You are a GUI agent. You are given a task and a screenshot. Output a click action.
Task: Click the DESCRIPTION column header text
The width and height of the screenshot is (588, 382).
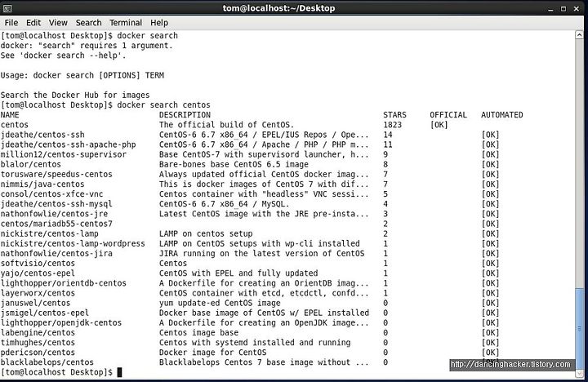(x=185, y=115)
